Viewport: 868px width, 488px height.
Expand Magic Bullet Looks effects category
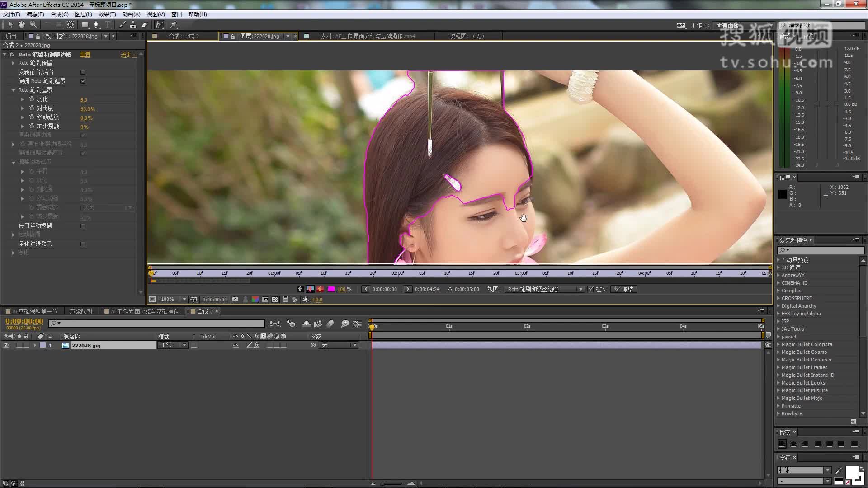point(778,383)
